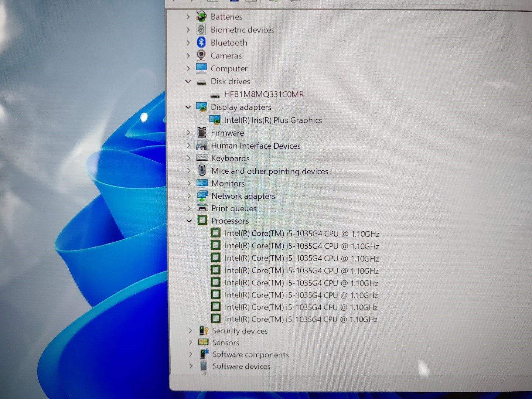Select the Human Interface Devices label
This screenshot has height=399, width=532.
pyautogui.click(x=256, y=146)
